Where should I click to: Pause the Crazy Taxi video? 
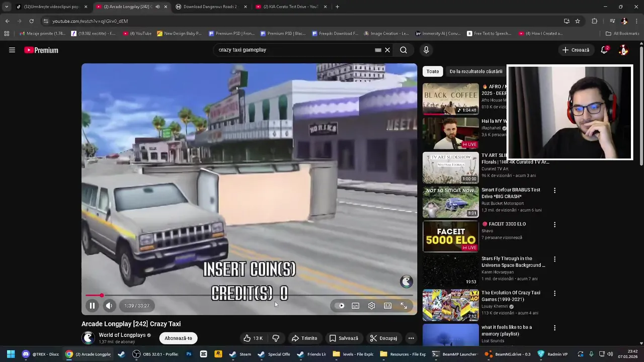[92, 305]
